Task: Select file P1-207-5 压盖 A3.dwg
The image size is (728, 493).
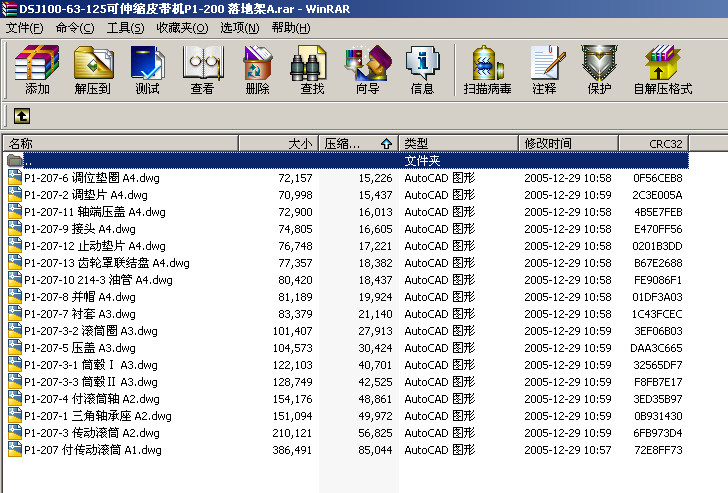Action: (x=80, y=348)
